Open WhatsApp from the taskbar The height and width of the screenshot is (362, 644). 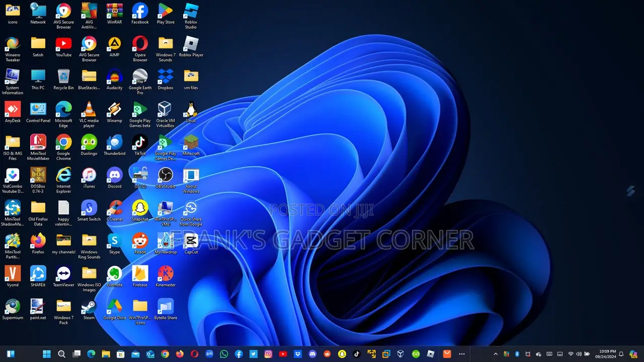224,354
